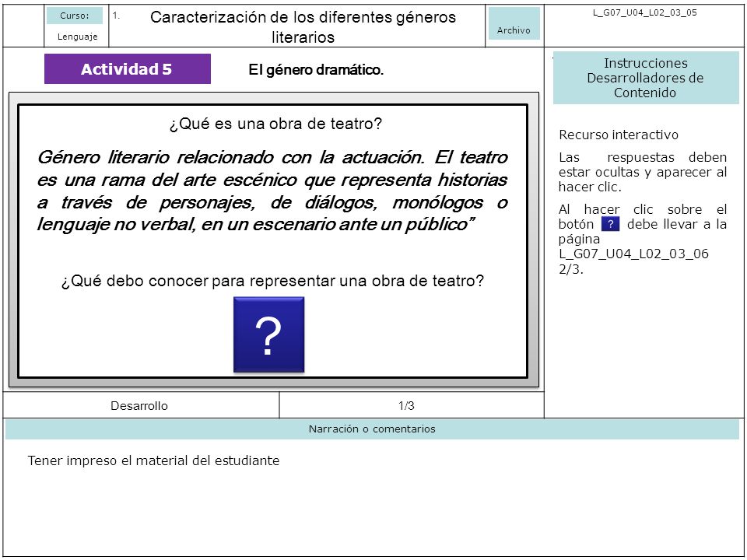Click the 'Desarrollo' cell
747x560 pixels.
point(139,406)
